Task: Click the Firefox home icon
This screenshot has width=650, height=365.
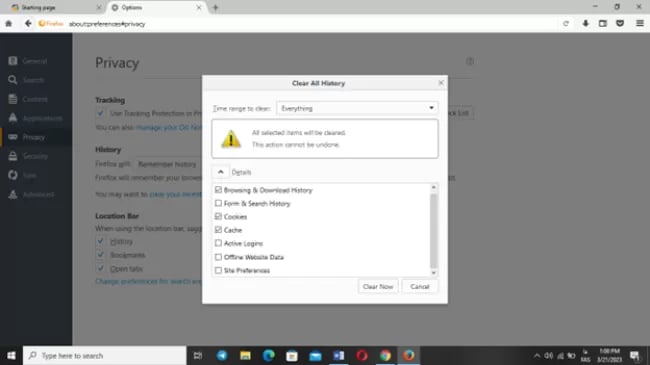Action: pyautogui.click(x=8, y=24)
